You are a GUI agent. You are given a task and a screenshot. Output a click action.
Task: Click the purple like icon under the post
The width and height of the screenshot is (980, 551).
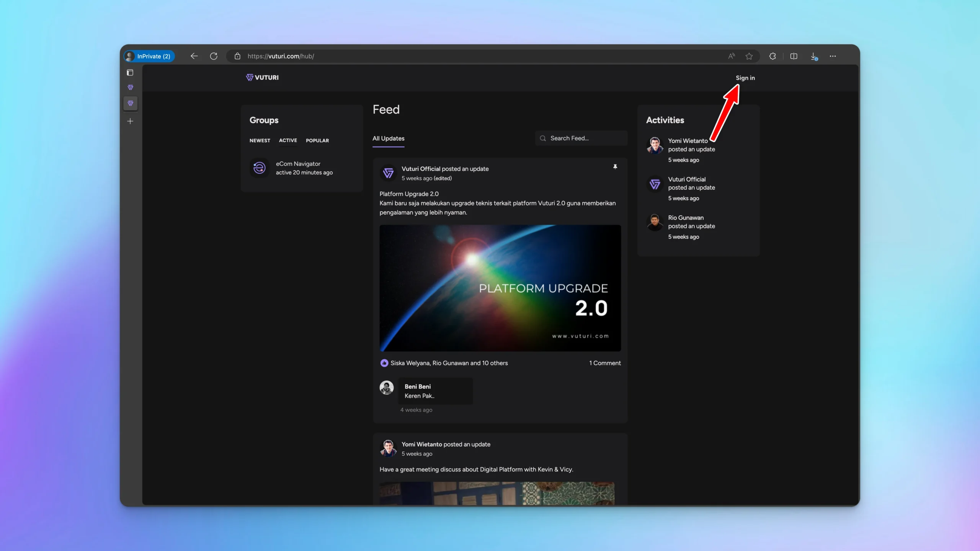[384, 363]
